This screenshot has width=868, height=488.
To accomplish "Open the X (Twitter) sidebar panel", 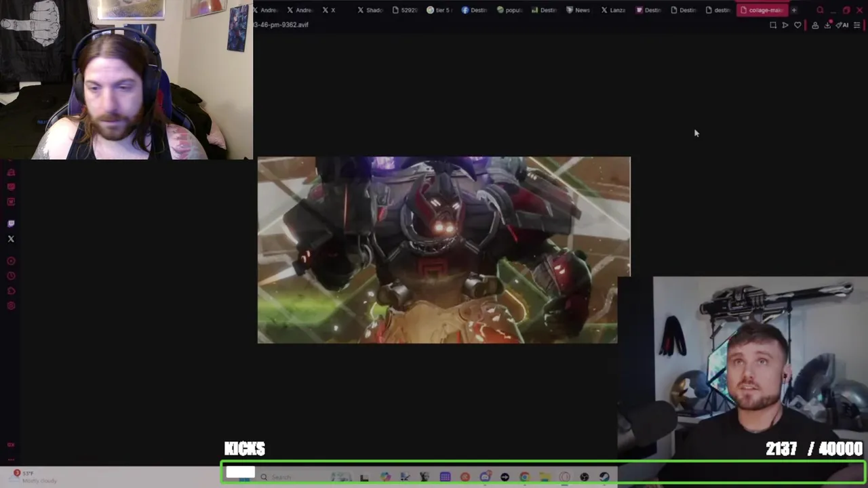I will click(x=11, y=239).
